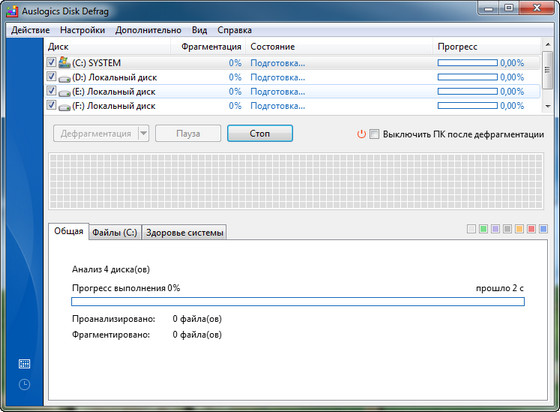This screenshot has width=560, height=412.
Task: Click the overall Прогресс выполнения bar
Action: click(x=298, y=302)
